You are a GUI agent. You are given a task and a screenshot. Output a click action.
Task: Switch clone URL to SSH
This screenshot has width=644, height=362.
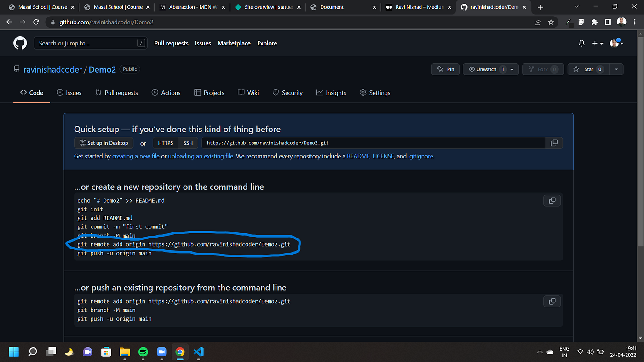[x=188, y=143]
